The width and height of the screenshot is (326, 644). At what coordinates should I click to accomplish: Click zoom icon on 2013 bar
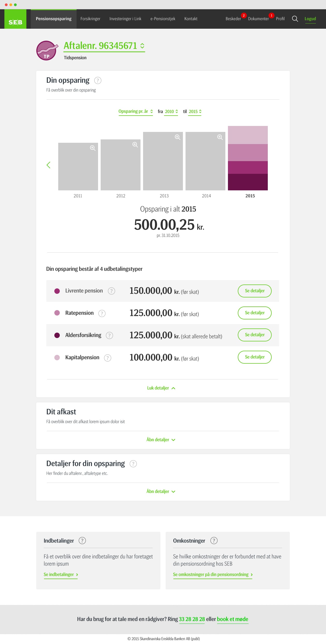pyautogui.click(x=177, y=137)
